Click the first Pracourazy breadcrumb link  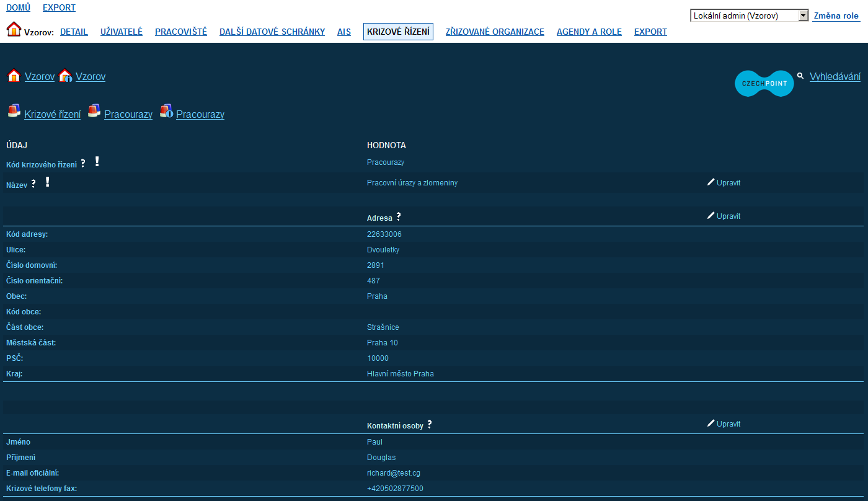[128, 114]
